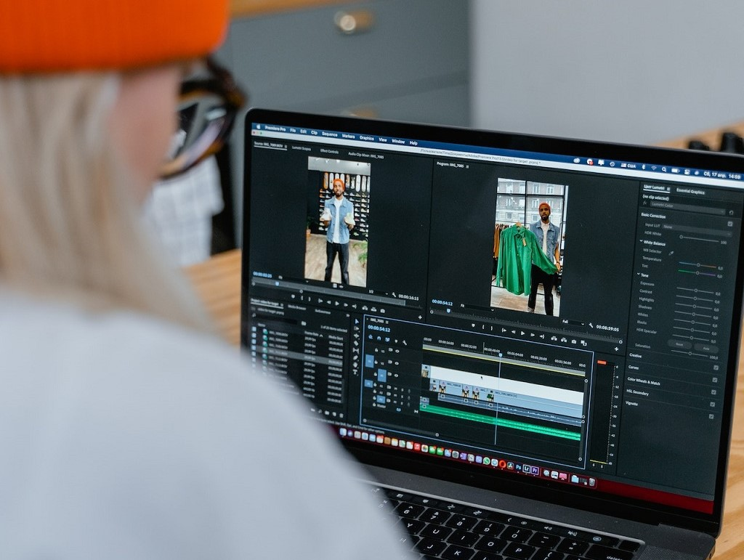The image size is (744, 560).
Task: Open the Markers menu
Action: coord(348,136)
